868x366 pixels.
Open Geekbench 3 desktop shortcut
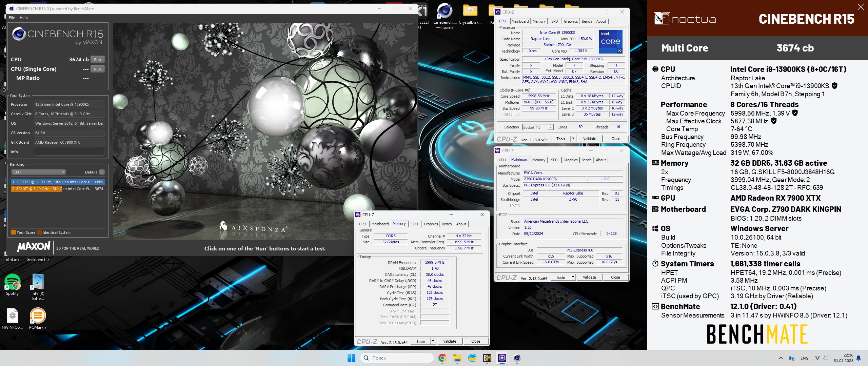coord(38,260)
